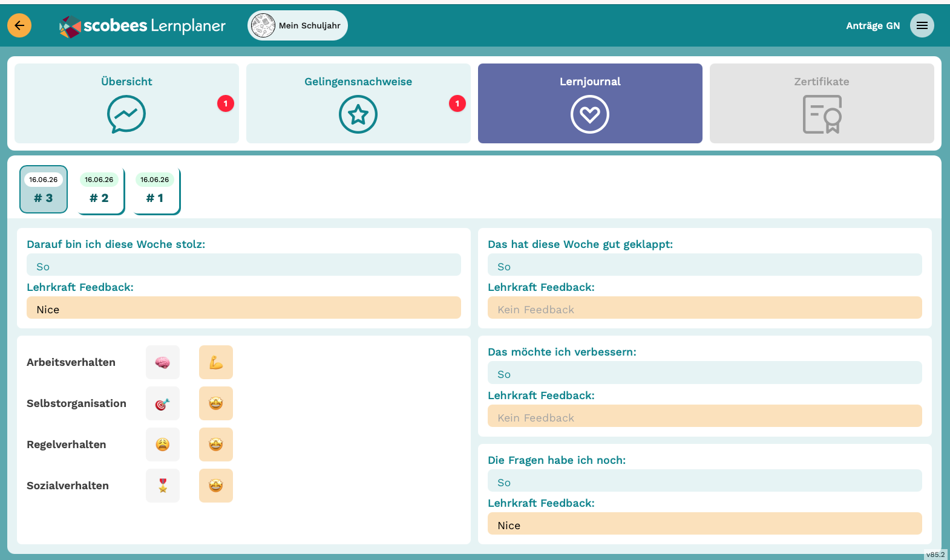Switch to the Gelingensnachweise tab
The width and height of the screenshot is (950, 560).
tap(358, 103)
